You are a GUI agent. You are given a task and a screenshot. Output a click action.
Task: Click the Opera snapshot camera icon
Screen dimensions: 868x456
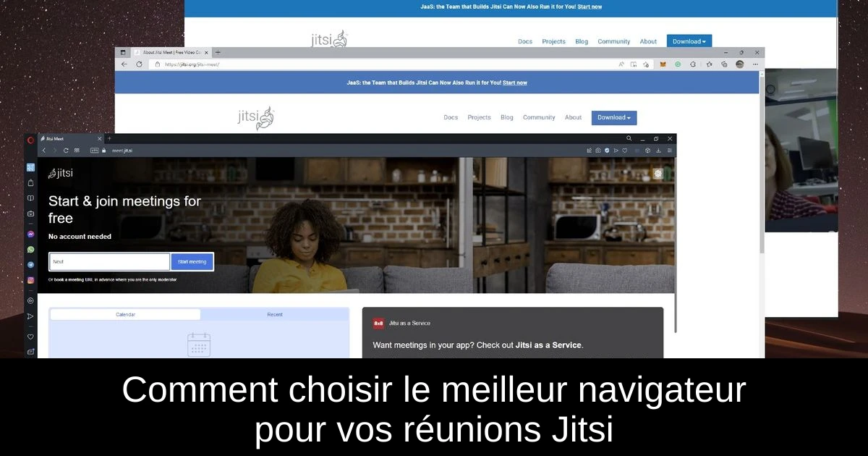pos(598,151)
